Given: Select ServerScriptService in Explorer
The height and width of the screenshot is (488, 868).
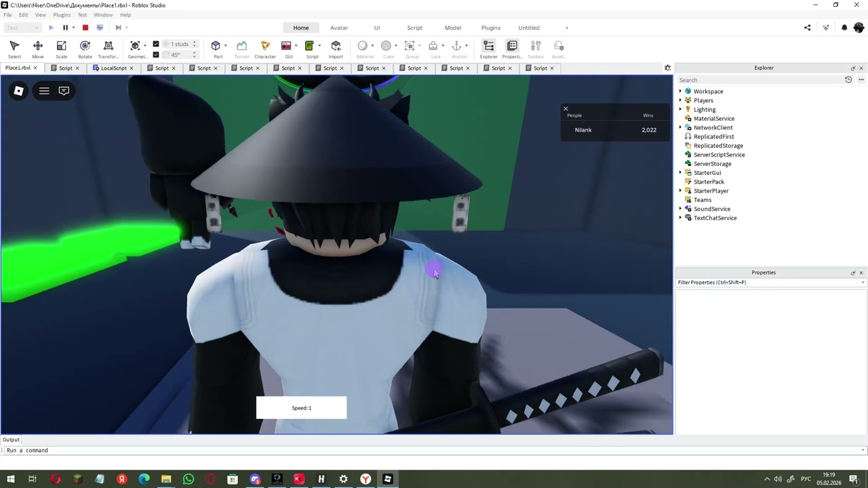Looking at the screenshot, I should point(719,155).
